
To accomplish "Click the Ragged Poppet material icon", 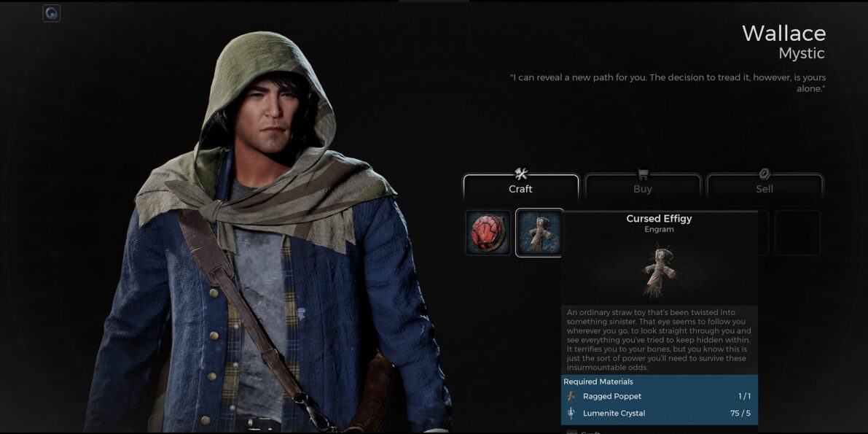I will pyautogui.click(x=572, y=396).
